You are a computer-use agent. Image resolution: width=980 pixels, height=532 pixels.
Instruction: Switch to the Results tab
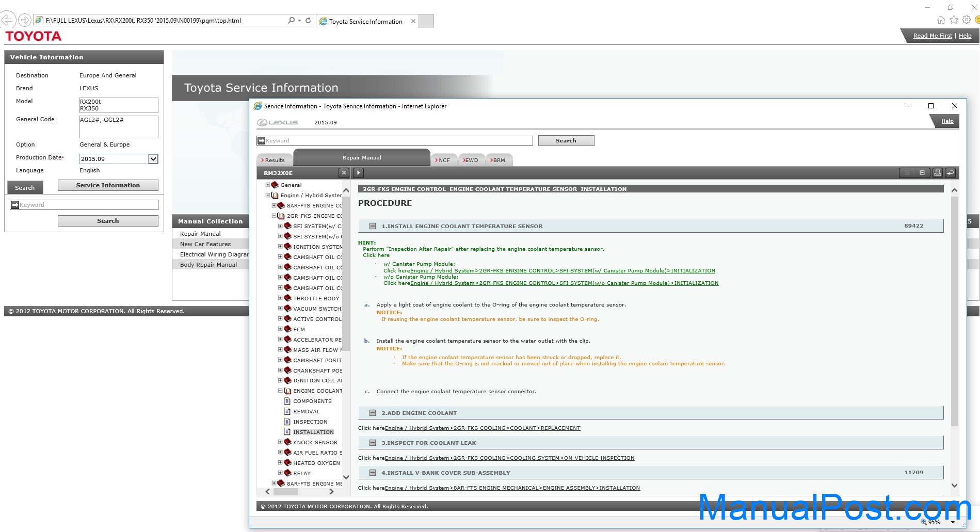274,160
